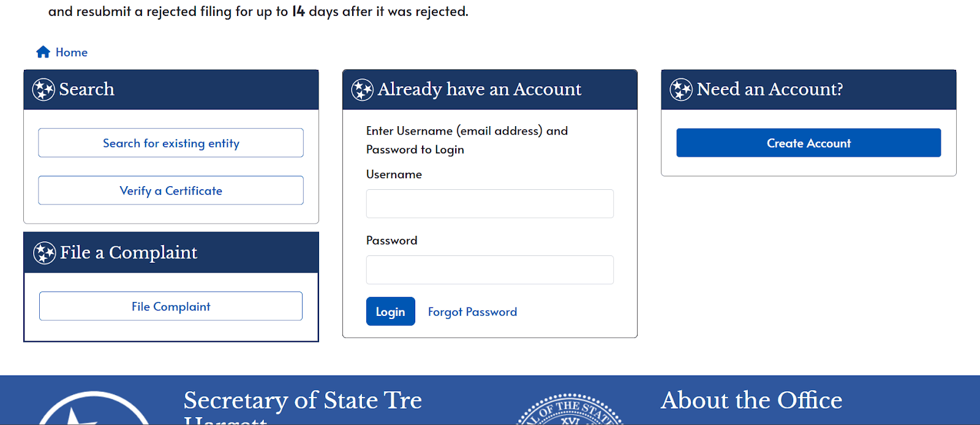Click the Login button
The image size is (980, 425).
(x=391, y=312)
